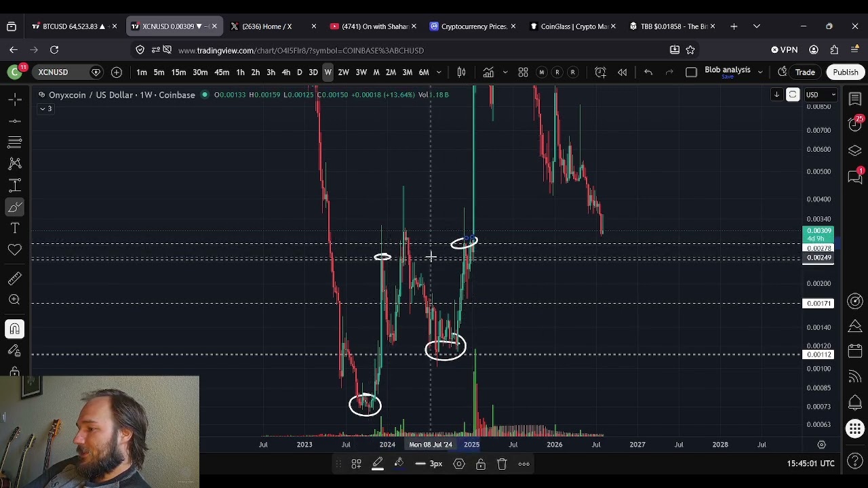Open the layout setup square icon

(691, 72)
